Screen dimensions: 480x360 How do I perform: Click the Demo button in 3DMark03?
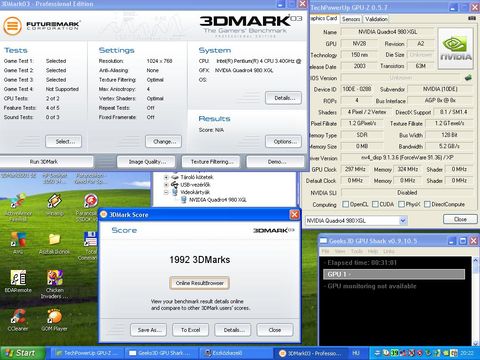[x=276, y=162]
